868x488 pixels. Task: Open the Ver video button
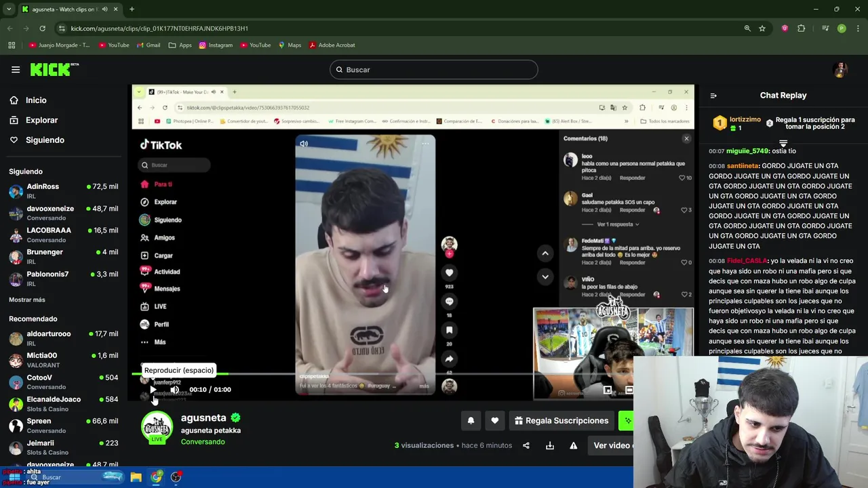[x=611, y=445]
